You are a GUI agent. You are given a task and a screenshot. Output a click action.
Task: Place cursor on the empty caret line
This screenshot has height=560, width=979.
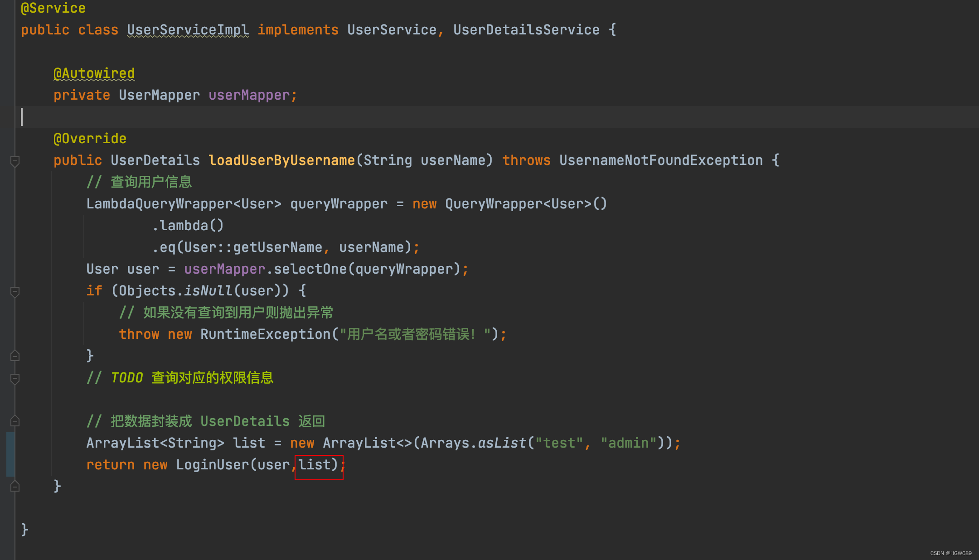point(497,117)
